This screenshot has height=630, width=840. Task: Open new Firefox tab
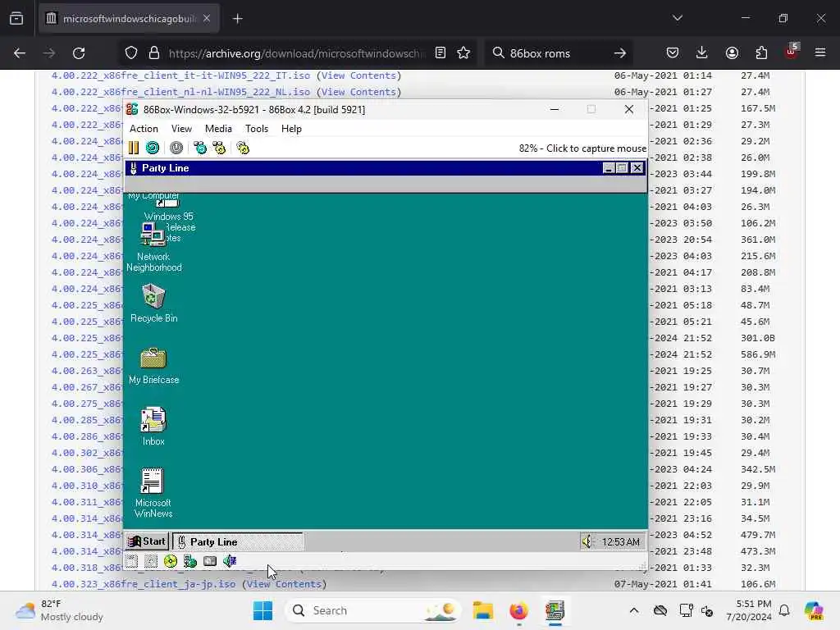(238, 19)
